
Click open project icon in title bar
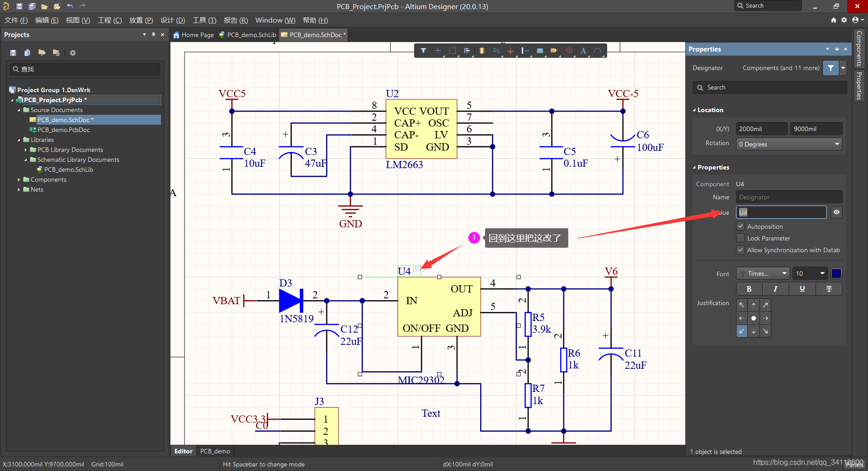[57, 6]
